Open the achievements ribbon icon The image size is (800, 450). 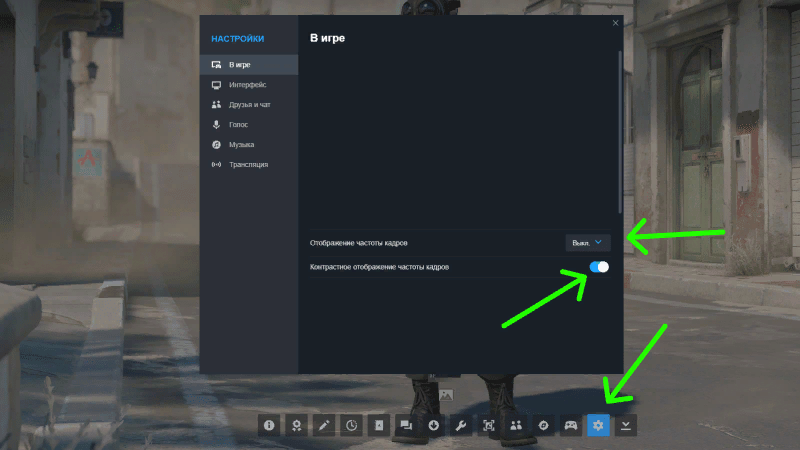point(296,425)
